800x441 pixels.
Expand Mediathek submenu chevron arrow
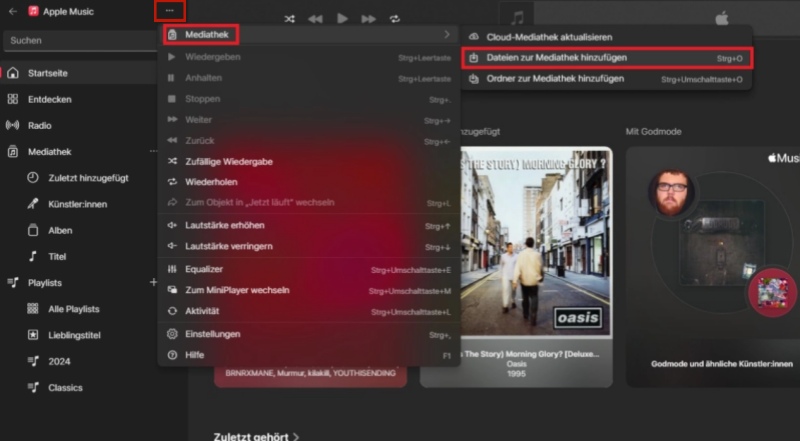(447, 35)
